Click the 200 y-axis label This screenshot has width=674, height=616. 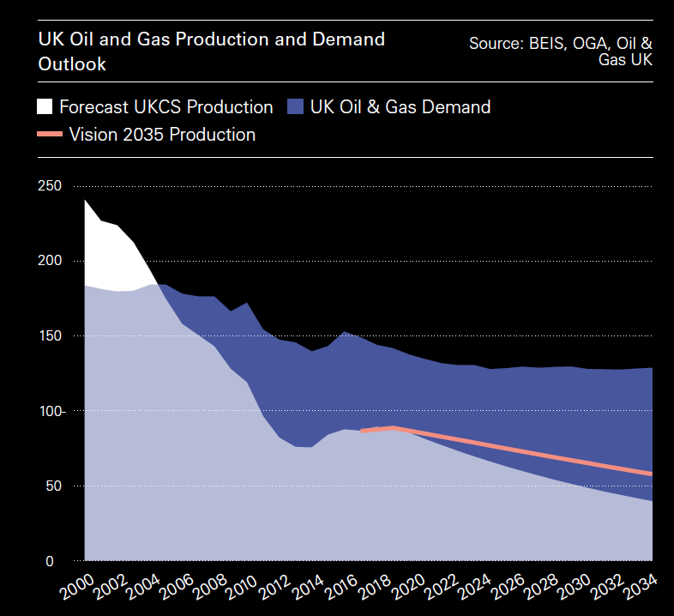(x=51, y=261)
